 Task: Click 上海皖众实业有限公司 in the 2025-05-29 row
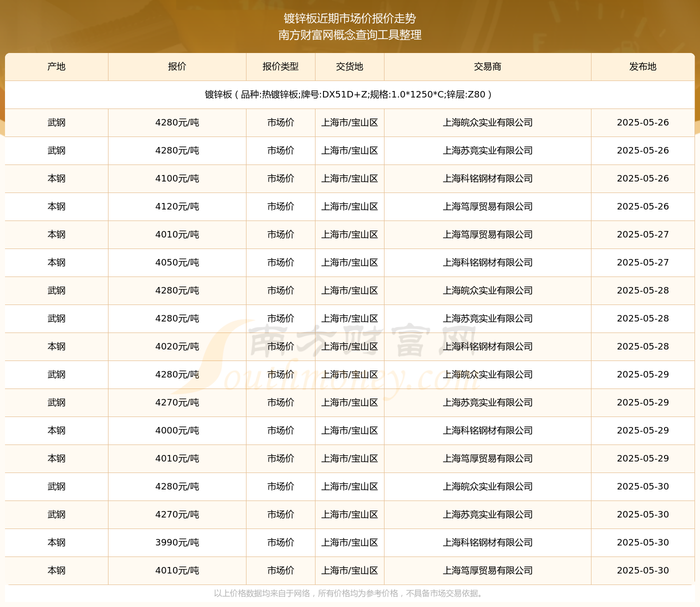coord(487,374)
